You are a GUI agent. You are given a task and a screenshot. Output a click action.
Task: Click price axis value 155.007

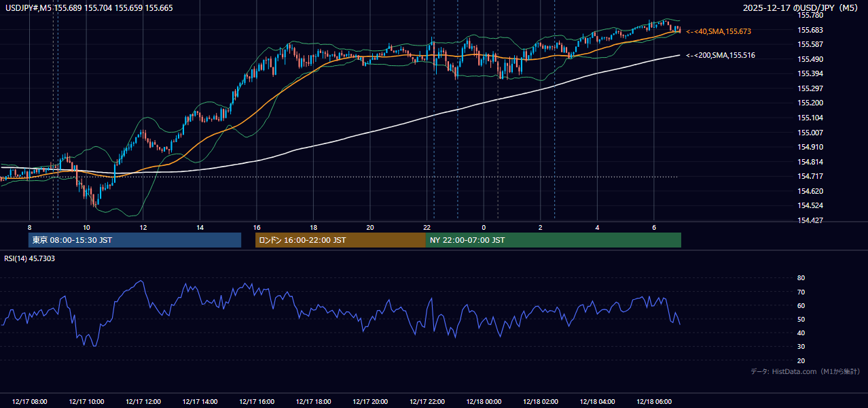click(810, 133)
